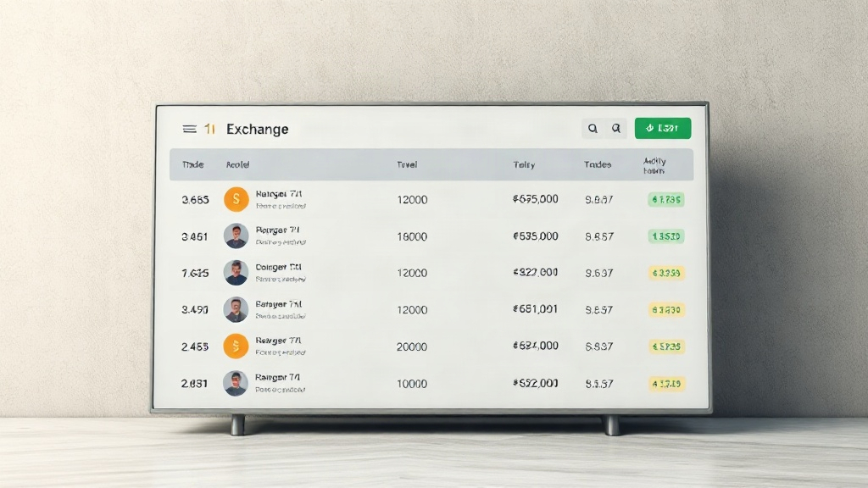Click the search icon farthest from the green button
Viewport: 868px width, 488px height.
(x=593, y=129)
